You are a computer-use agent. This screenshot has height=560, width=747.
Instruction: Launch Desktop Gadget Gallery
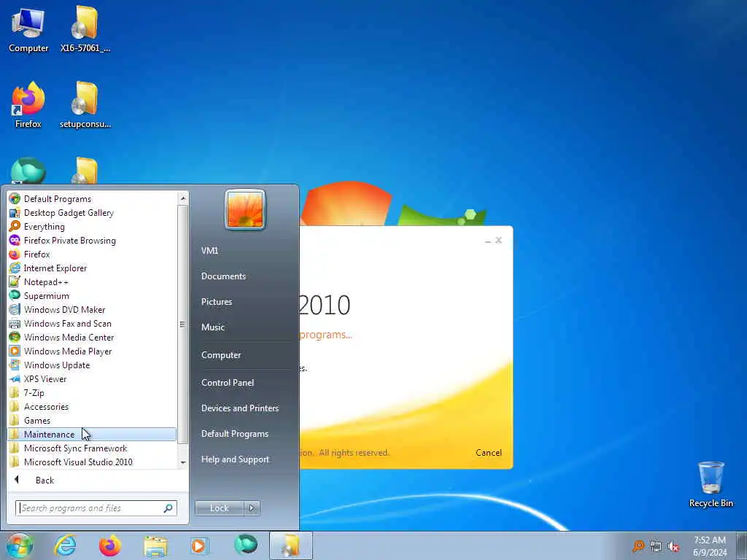tap(92, 213)
